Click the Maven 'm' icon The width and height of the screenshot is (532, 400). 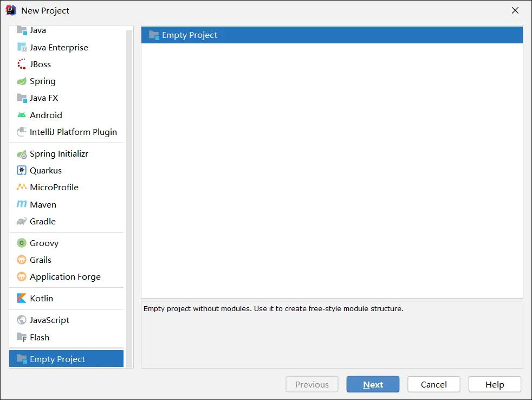(x=22, y=204)
